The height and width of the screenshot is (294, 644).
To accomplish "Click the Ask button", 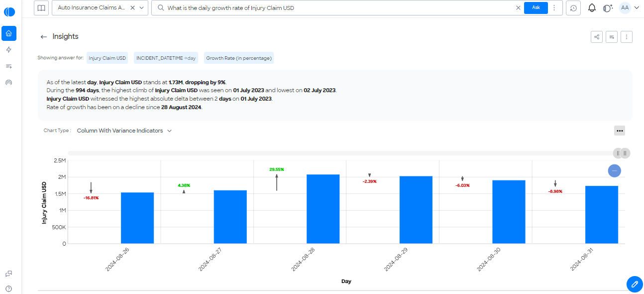I will [x=536, y=7].
